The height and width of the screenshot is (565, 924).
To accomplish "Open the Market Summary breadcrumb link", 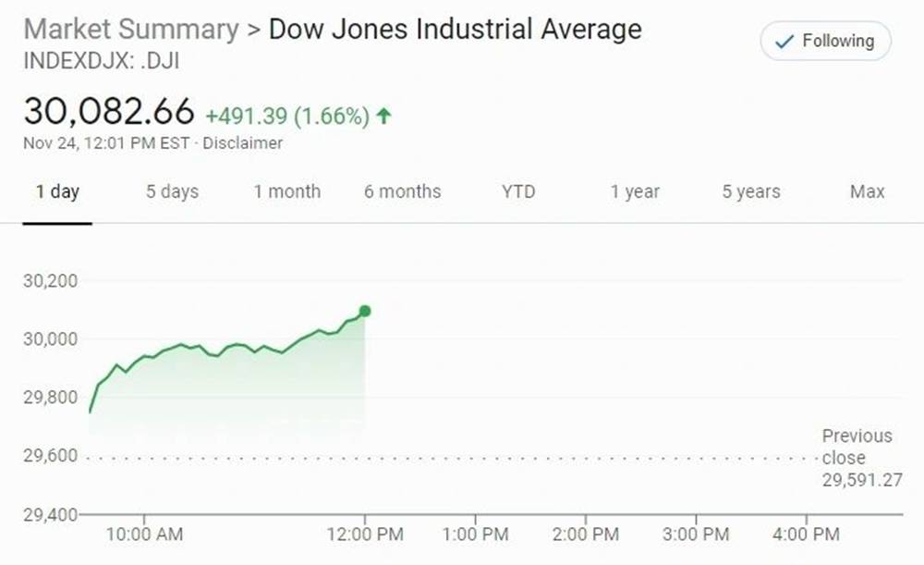I will tap(130, 29).
